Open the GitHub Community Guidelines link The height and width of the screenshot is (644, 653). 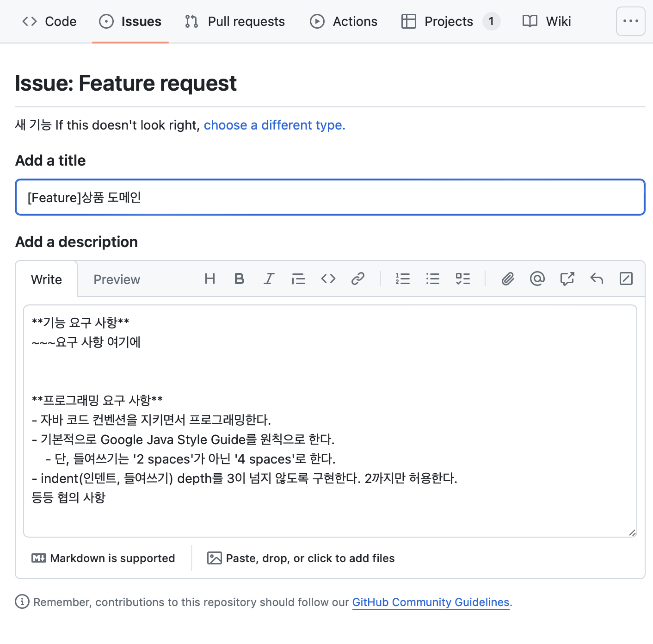point(431,602)
